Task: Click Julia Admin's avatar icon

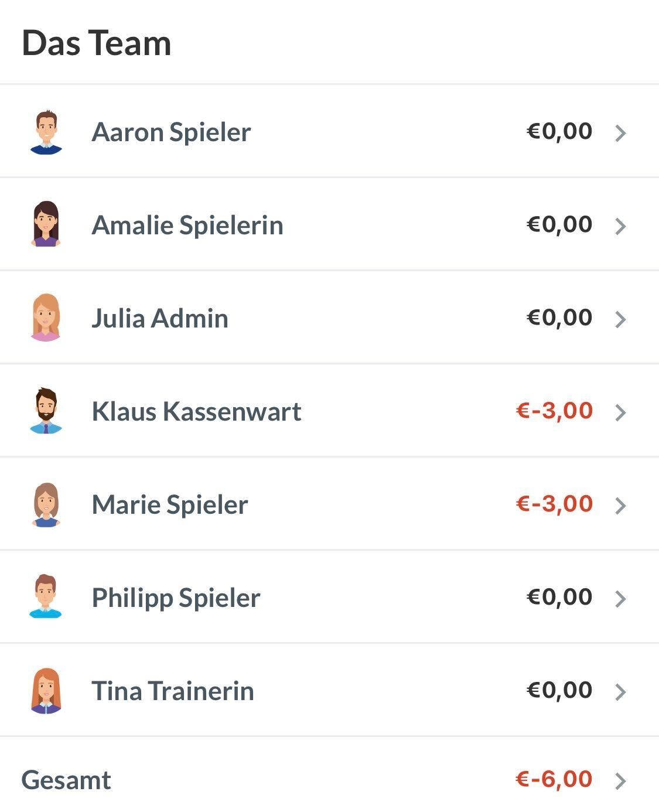Action: click(46, 318)
